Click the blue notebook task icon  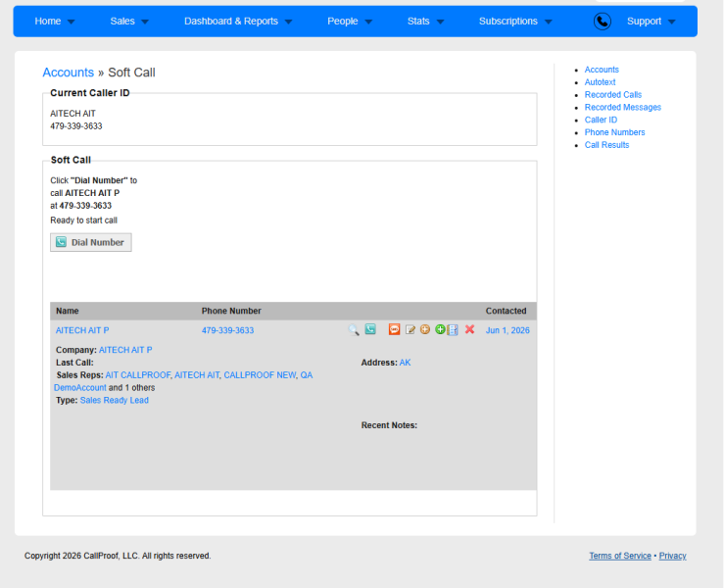pos(453,330)
